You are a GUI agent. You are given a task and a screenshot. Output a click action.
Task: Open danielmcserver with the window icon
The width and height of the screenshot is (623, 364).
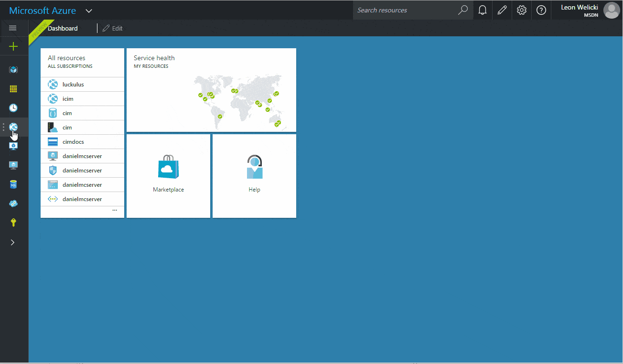coord(82,185)
